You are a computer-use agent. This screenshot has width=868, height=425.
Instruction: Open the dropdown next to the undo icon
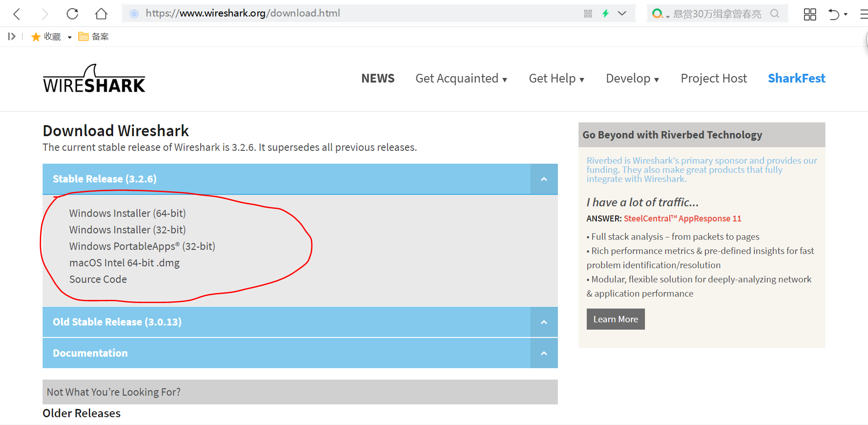[846, 14]
